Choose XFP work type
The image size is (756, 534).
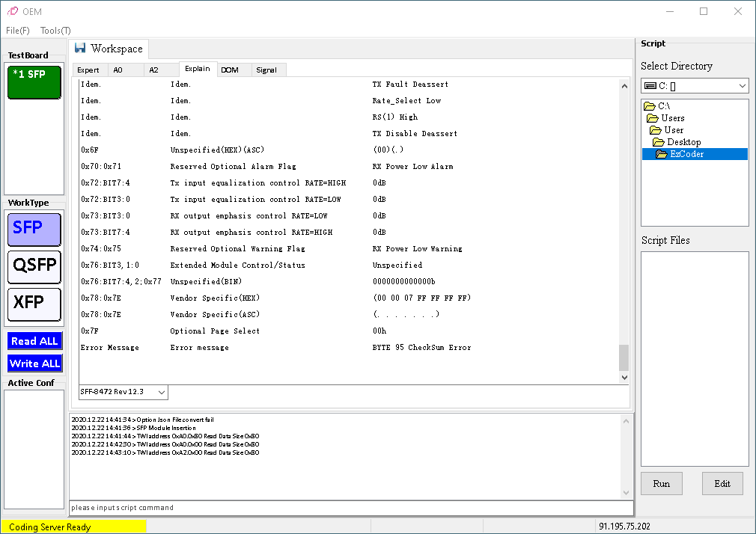coord(34,304)
